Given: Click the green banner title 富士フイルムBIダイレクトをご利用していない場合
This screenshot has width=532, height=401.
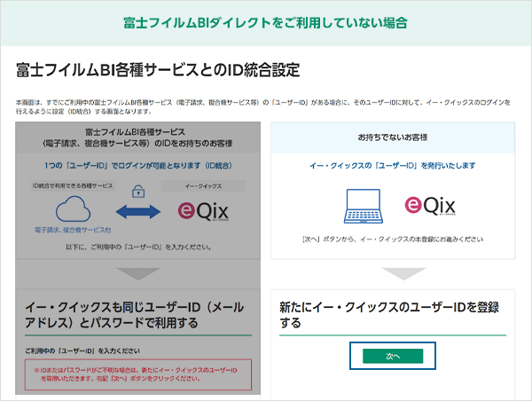Looking at the screenshot, I should [x=265, y=23].
